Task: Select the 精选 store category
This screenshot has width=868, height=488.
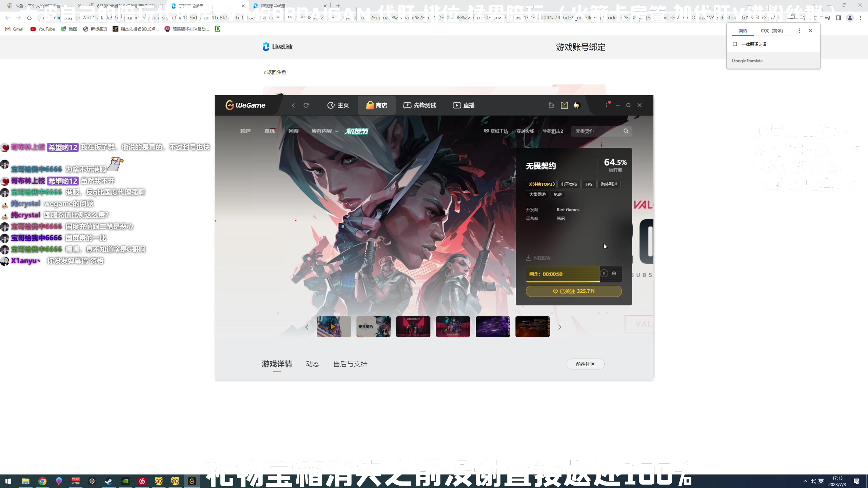Action: [x=245, y=131]
